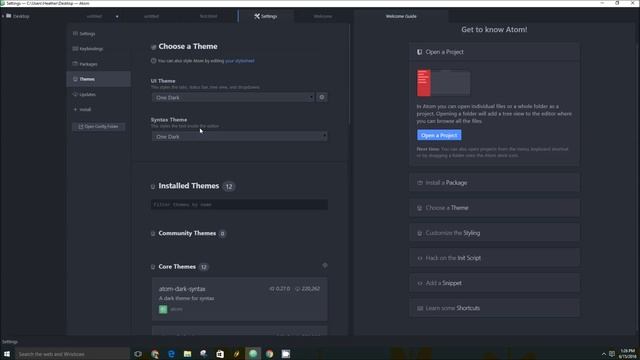The height and width of the screenshot is (360, 640).
Task: Switch to the second untitled tab
Action: (x=151, y=16)
